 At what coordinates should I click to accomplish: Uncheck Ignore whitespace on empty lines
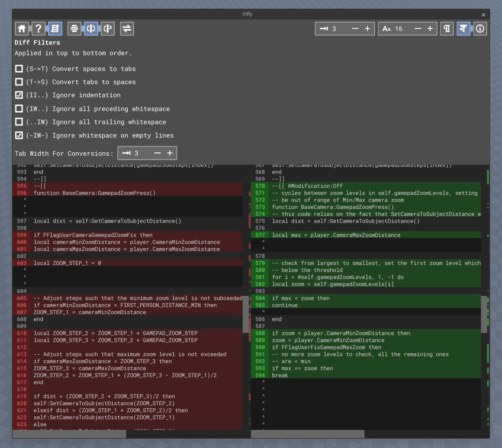tap(19, 135)
